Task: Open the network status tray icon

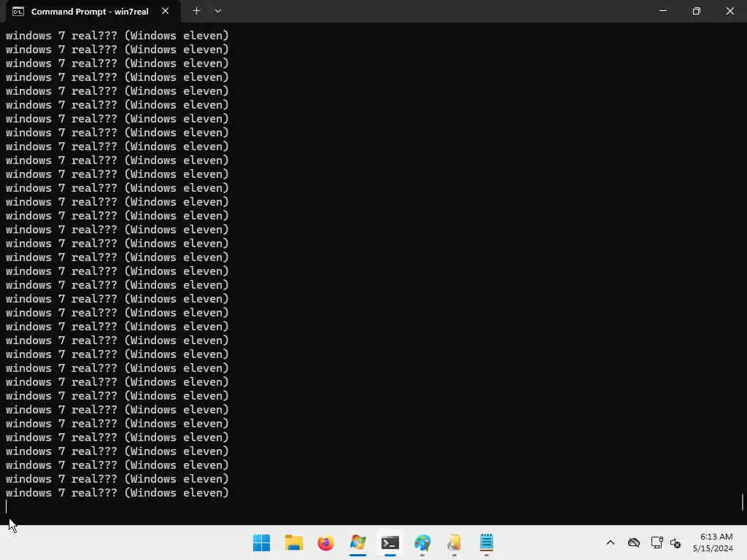Action: [657, 542]
